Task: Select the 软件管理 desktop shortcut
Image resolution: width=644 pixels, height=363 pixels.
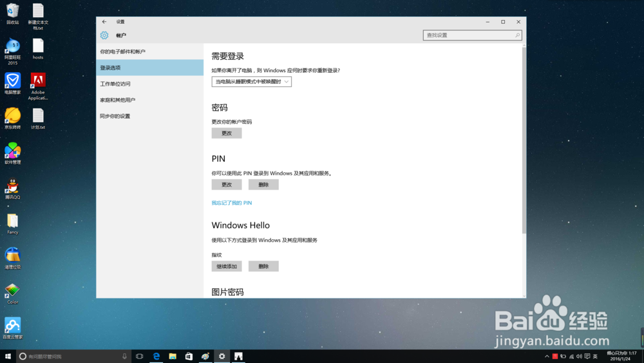Action: coord(13,153)
